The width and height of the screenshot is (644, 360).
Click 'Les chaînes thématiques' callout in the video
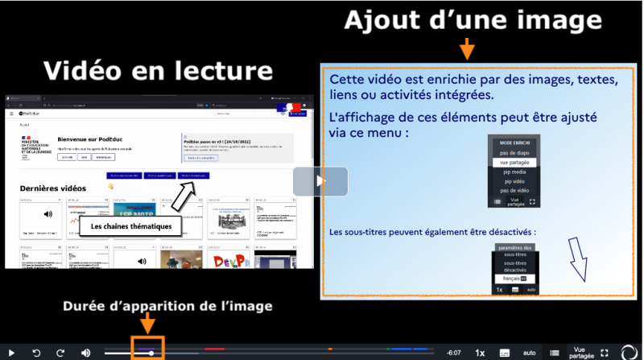point(130,226)
